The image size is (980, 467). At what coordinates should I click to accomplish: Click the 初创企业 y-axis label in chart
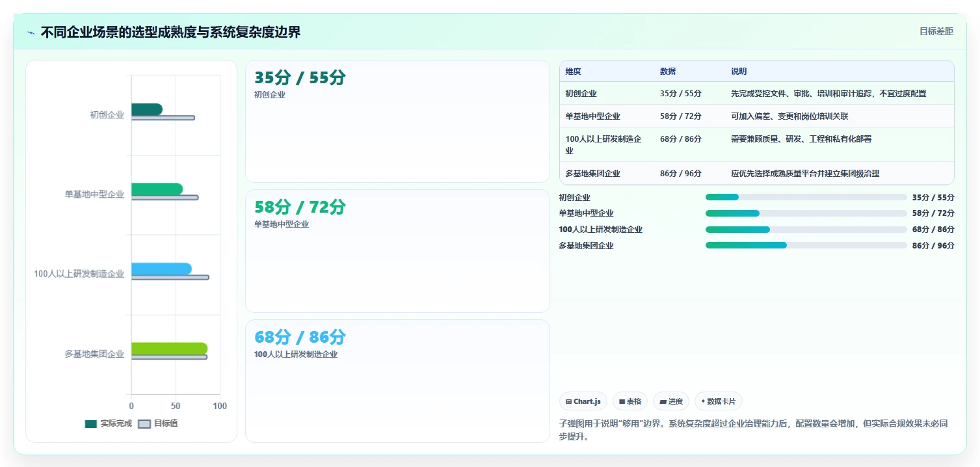point(107,115)
